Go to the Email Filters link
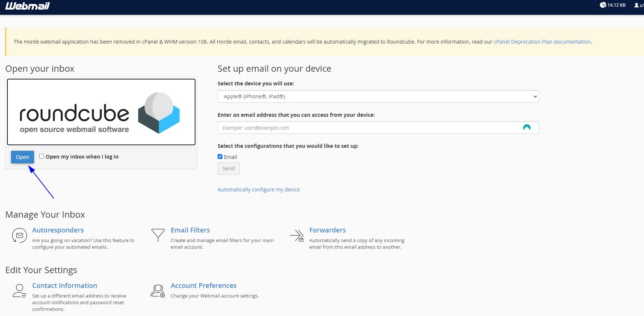 (x=190, y=230)
